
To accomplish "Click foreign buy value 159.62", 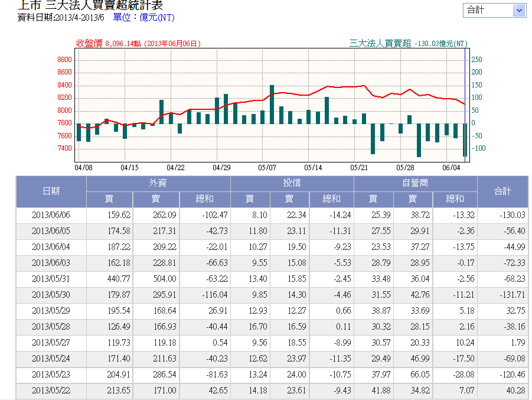I will coord(119,215).
